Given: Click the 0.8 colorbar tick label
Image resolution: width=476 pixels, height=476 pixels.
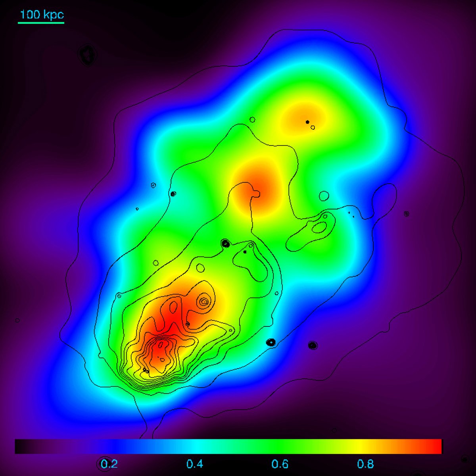Looking at the screenshot, I should click(x=365, y=464).
